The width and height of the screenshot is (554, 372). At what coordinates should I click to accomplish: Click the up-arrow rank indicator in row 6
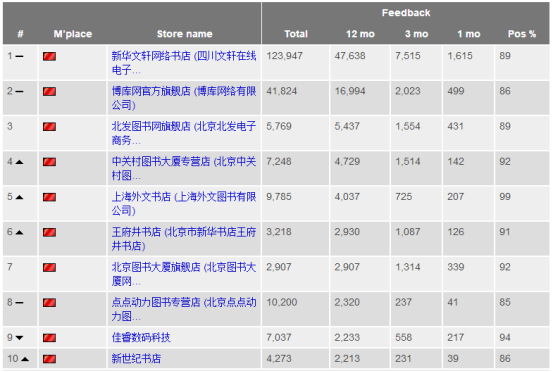pyautogui.click(x=19, y=232)
